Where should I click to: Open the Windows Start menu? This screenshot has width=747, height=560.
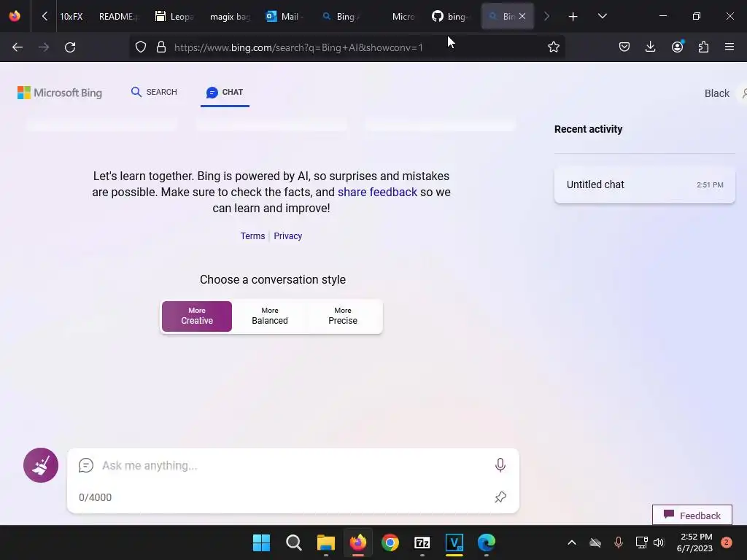click(261, 542)
